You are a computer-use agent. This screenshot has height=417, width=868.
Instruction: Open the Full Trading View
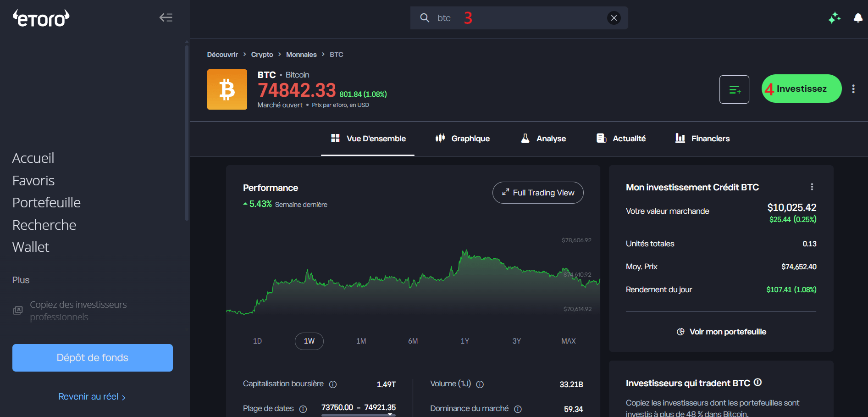[538, 193]
